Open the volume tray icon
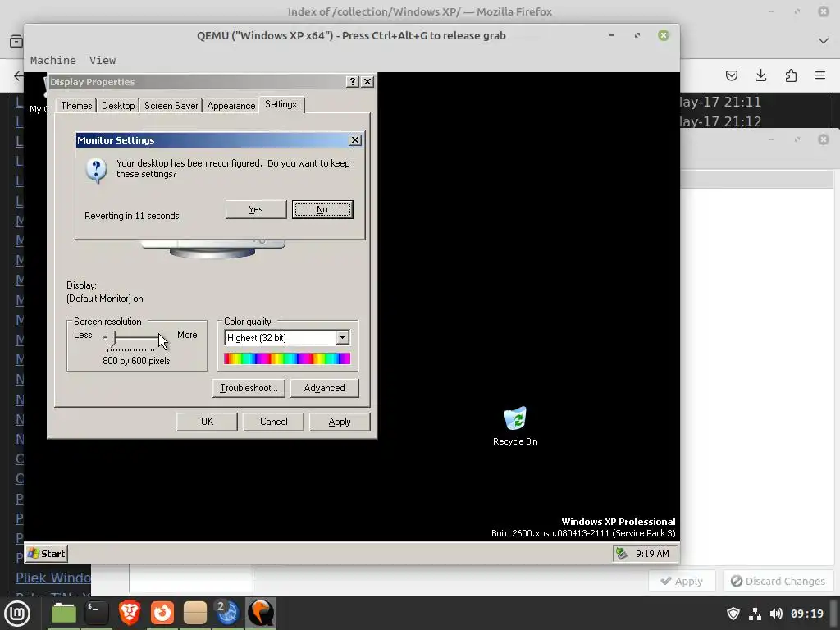 pyautogui.click(x=776, y=614)
